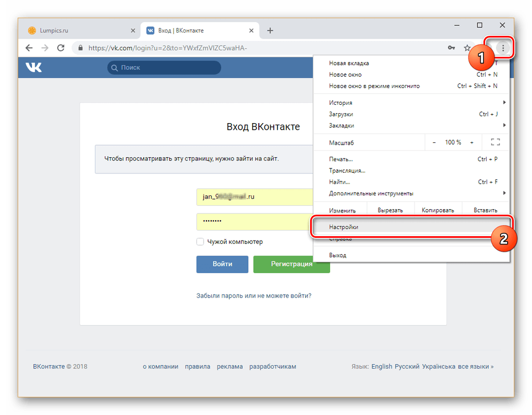Switch language to English

click(x=382, y=366)
